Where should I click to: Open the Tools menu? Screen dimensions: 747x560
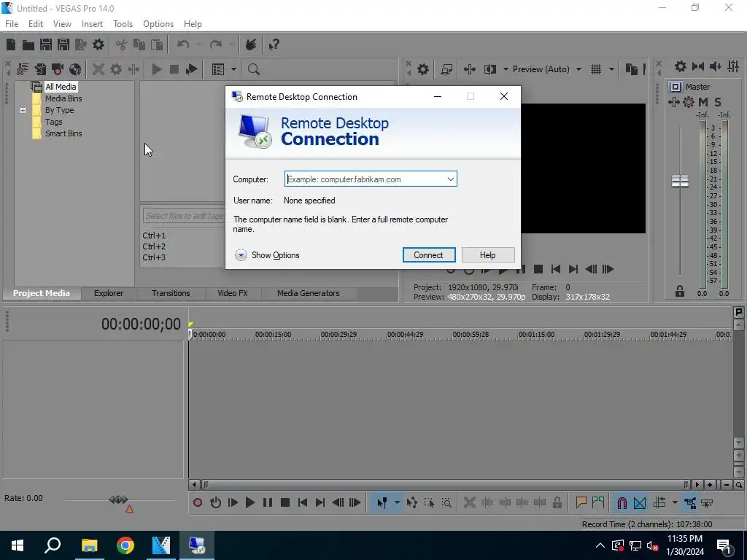coord(123,24)
